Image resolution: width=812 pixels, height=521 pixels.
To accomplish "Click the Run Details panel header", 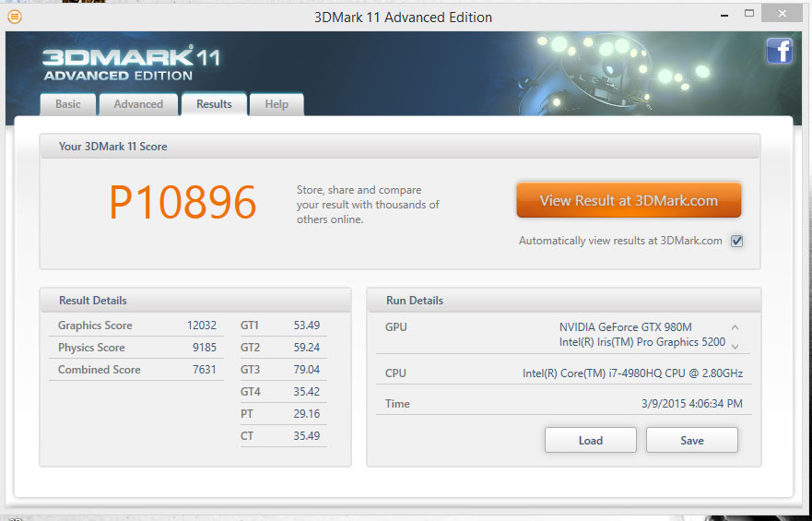I will coord(564,301).
